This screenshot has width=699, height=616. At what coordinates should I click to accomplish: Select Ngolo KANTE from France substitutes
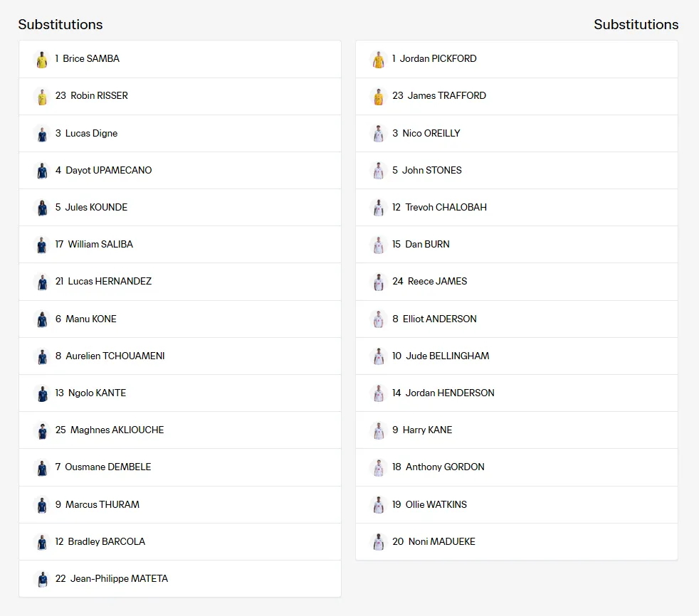click(180, 393)
